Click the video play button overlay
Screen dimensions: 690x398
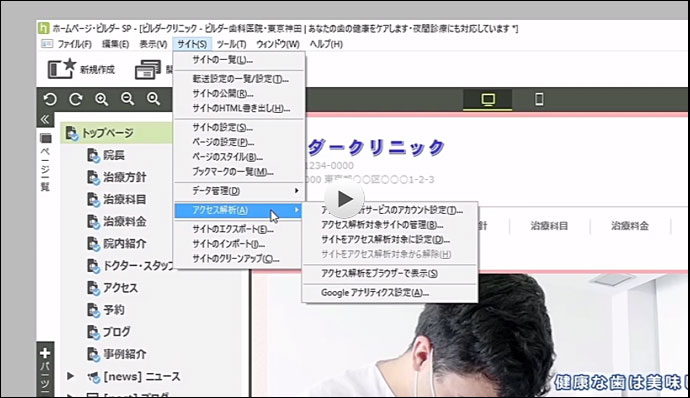click(344, 199)
